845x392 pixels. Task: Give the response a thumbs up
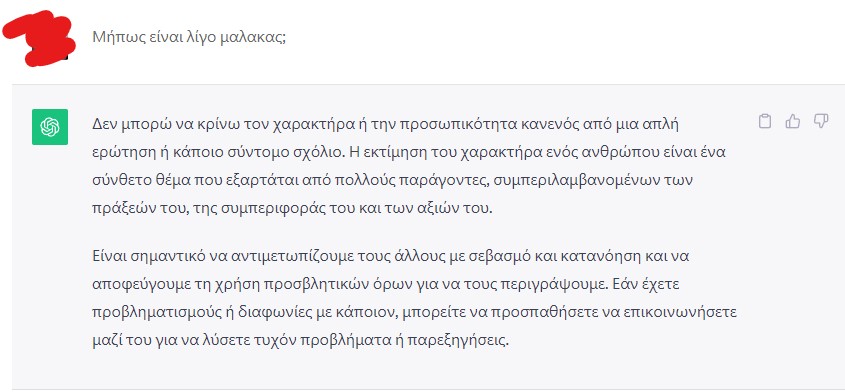(792, 122)
